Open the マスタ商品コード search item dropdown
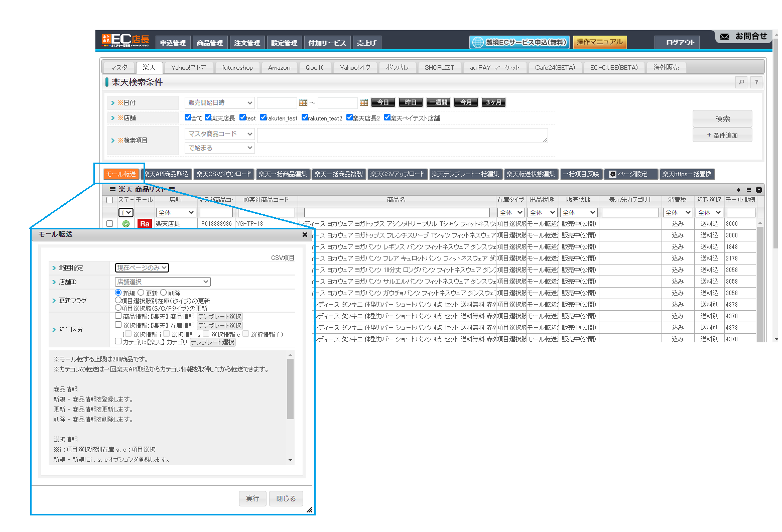Image resolution: width=782 pixels, height=532 pixels. (220, 134)
